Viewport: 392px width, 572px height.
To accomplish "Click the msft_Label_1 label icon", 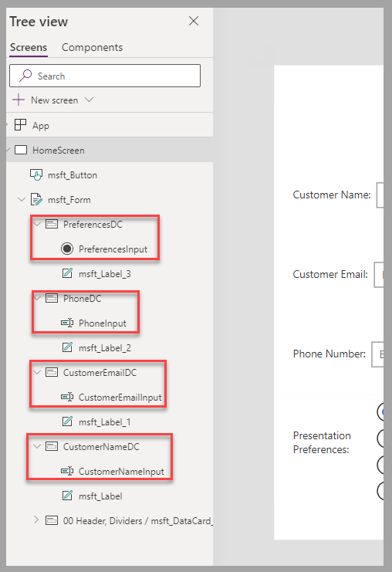I will pos(67,421).
